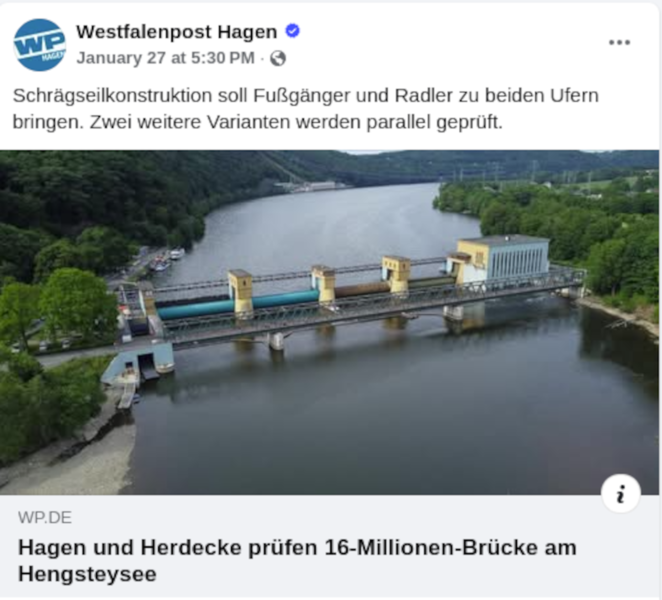
Task: Open the link info 'i' button
Action: [x=621, y=494]
